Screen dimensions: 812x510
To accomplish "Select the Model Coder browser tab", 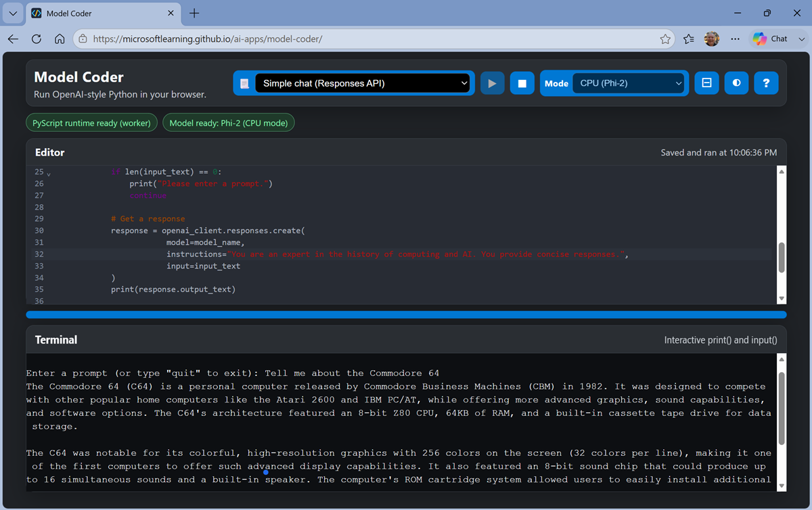I will pos(101,13).
